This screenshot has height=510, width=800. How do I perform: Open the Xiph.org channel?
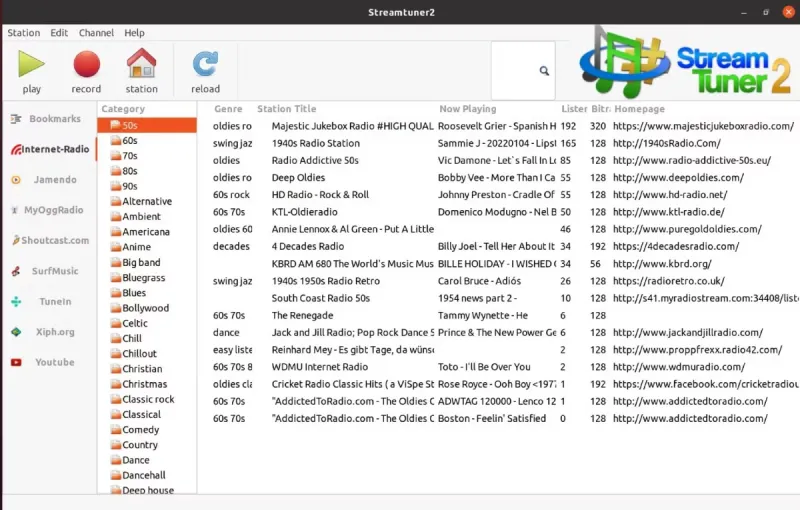[43, 332]
